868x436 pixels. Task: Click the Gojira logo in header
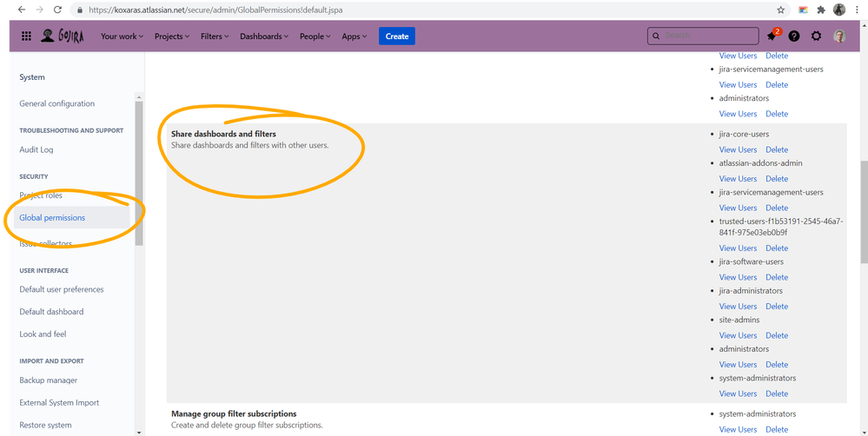tap(63, 36)
